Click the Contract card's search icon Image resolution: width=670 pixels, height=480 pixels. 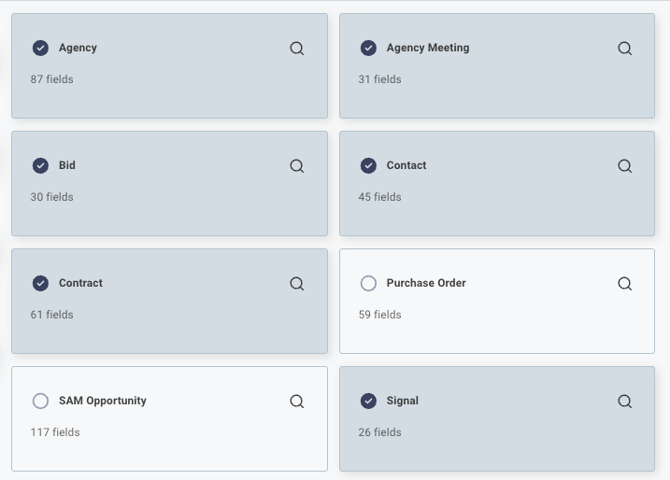tap(297, 284)
